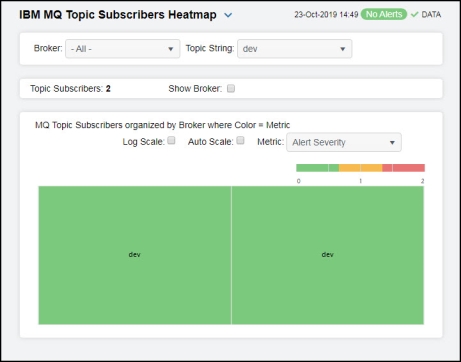The width and height of the screenshot is (461, 362).
Task: Open the Topic String combo box showing dev
Action: (x=294, y=49)
